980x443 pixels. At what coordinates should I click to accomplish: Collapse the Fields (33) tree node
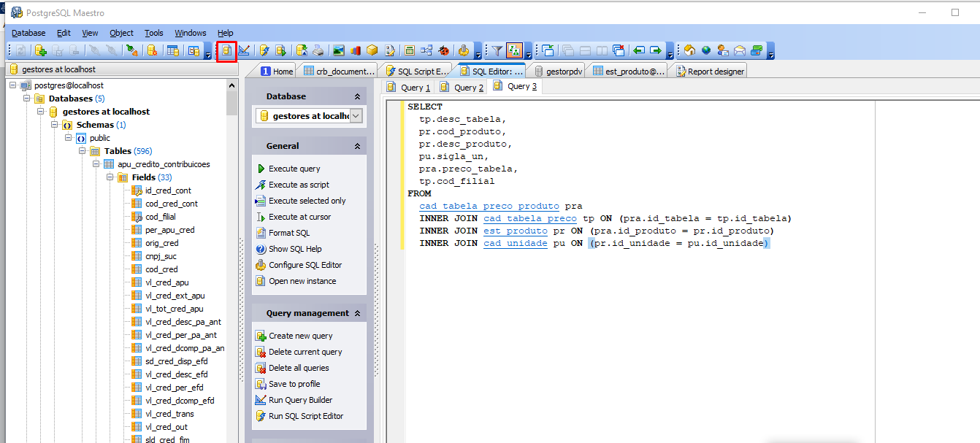click(110, 177)
